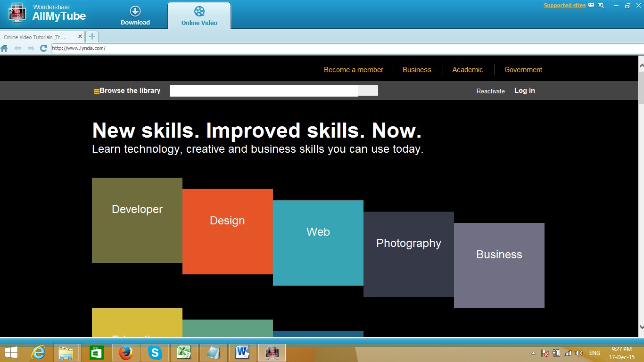This screenshot has width=644, height=362.
Task: Switch to Excel in the taskbar
Action: tap(183, 353)
